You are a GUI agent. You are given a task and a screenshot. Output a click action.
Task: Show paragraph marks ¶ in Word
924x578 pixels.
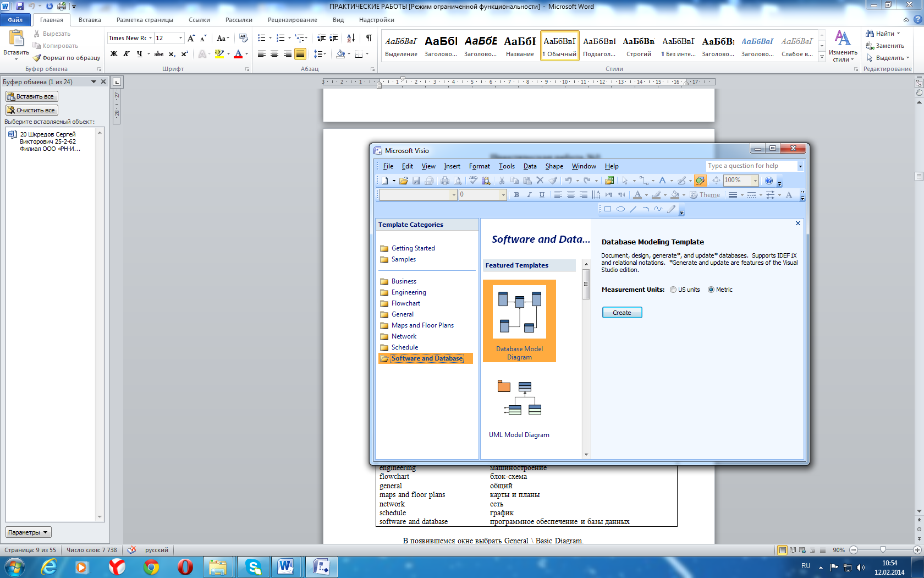point(369,38)
